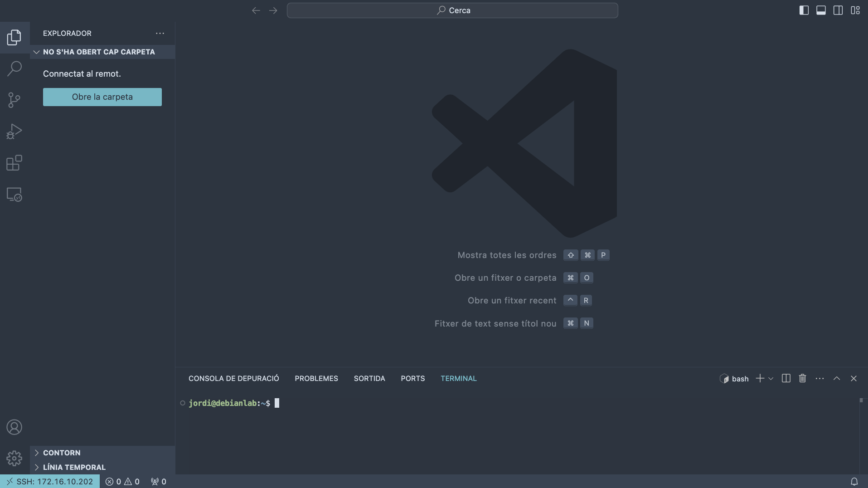Open the Search view in activity bar

pos(15,68)
